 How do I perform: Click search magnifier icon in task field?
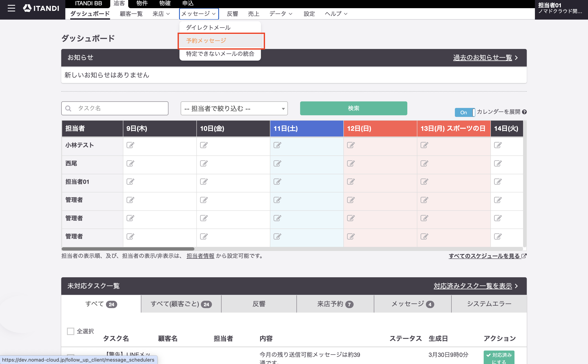pos(68,108)
